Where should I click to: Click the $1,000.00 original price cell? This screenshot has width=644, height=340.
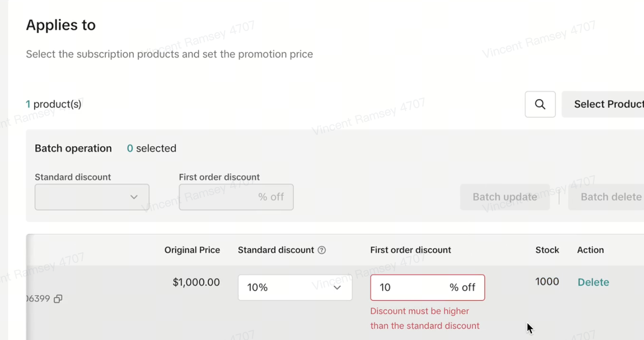[196, 283]
